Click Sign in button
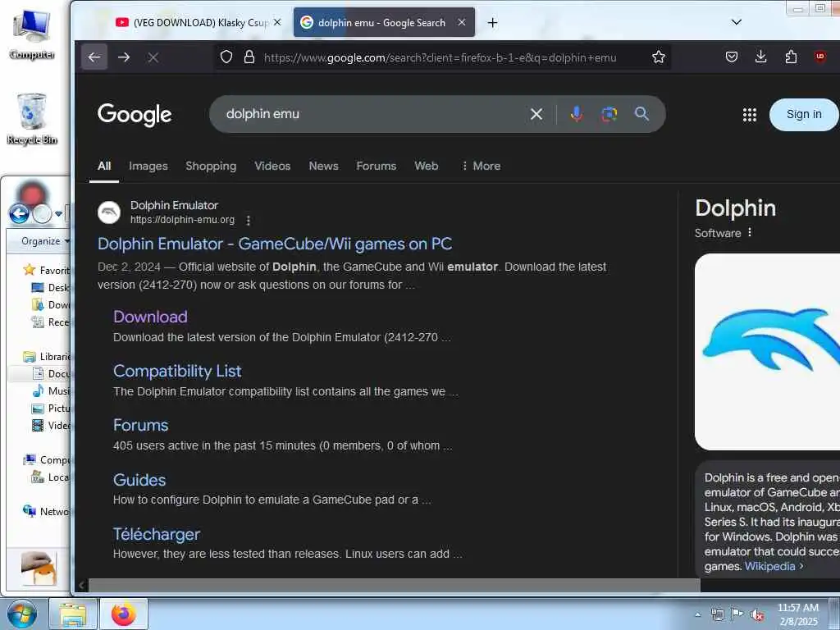840x630 pixels. [804, 115]
